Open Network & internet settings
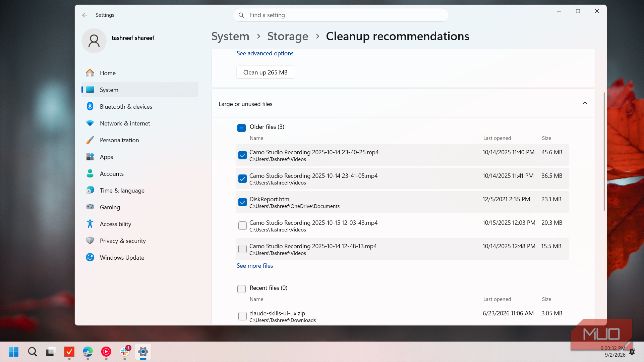The image size is (644, 362). click(x=140, y=123)
